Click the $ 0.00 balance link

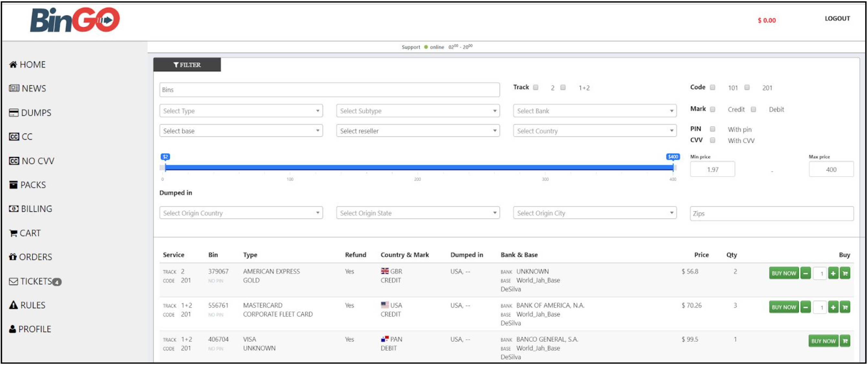767,21
